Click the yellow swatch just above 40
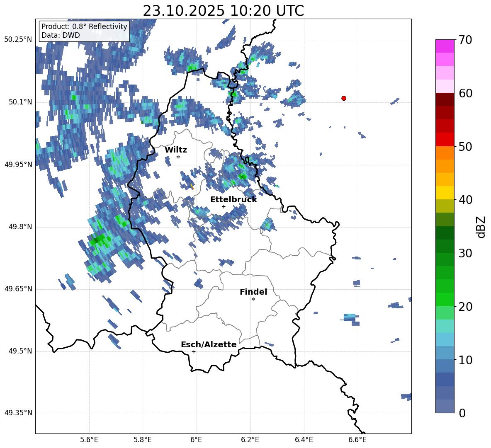Screen dimensions: 491x448 click(x=445, y=192)
